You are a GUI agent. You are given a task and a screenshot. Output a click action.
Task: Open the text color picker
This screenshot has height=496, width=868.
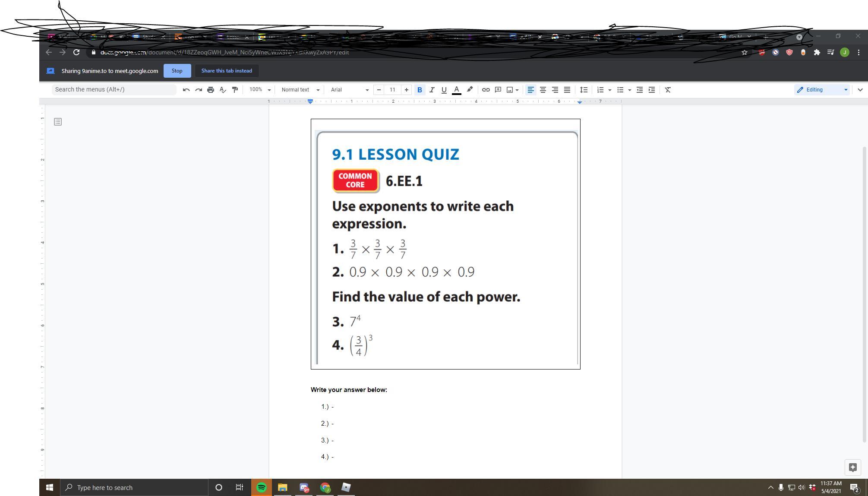(x=456, y=90)
